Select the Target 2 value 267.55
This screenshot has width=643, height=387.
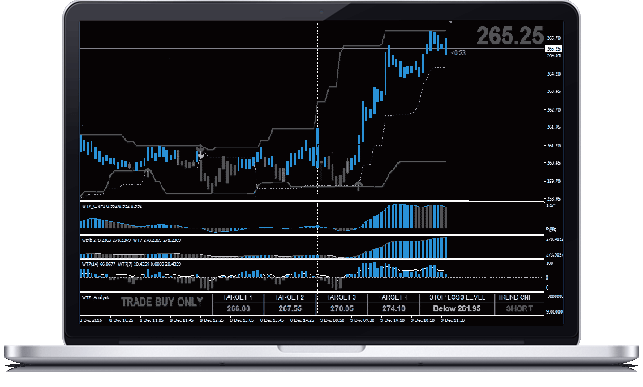pos(290,308)
